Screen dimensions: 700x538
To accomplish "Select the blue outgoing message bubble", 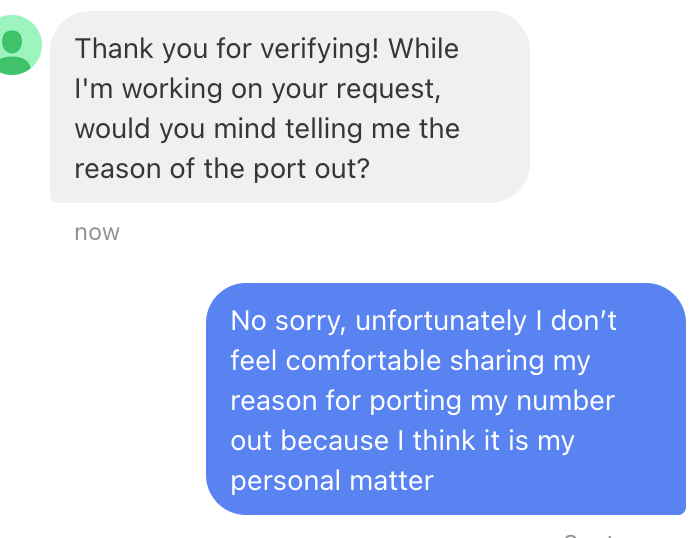I will (446, 400).
